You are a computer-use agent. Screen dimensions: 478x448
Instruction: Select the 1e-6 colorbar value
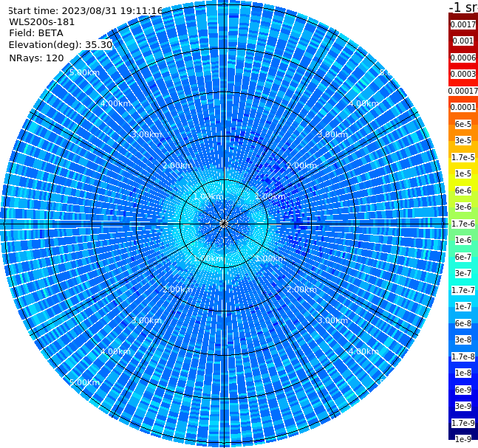[x=463, y=241]
